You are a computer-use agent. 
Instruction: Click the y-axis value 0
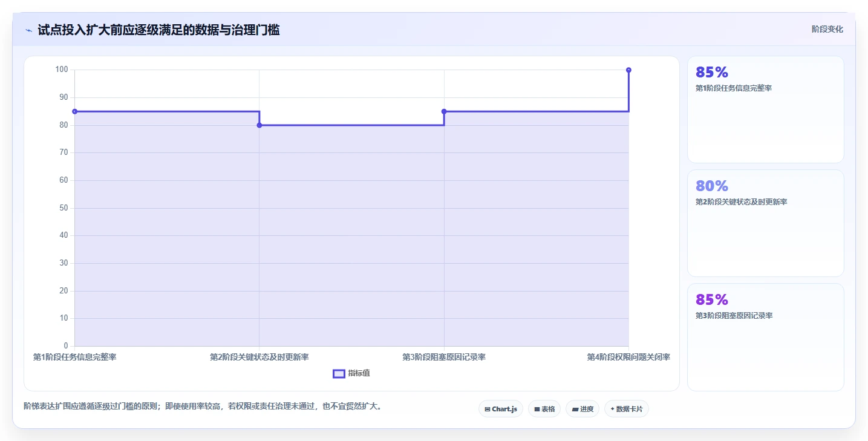(66, 346)
